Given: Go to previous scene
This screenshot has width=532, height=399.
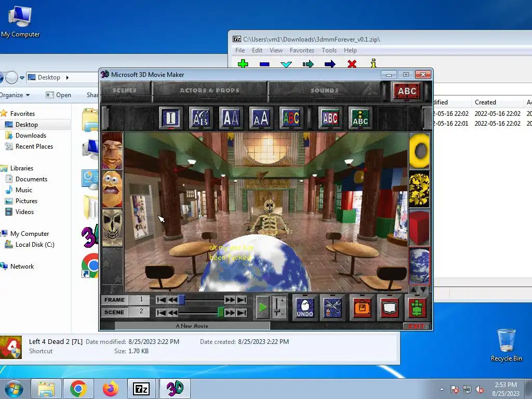Looking at the screenshot, I should click(172, 312).
